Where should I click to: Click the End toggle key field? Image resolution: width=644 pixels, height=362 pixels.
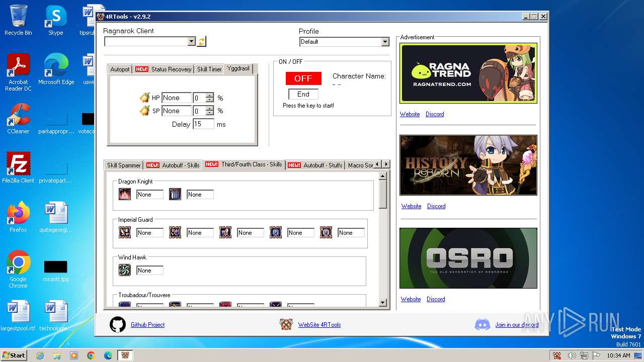[x=303, y=94]
